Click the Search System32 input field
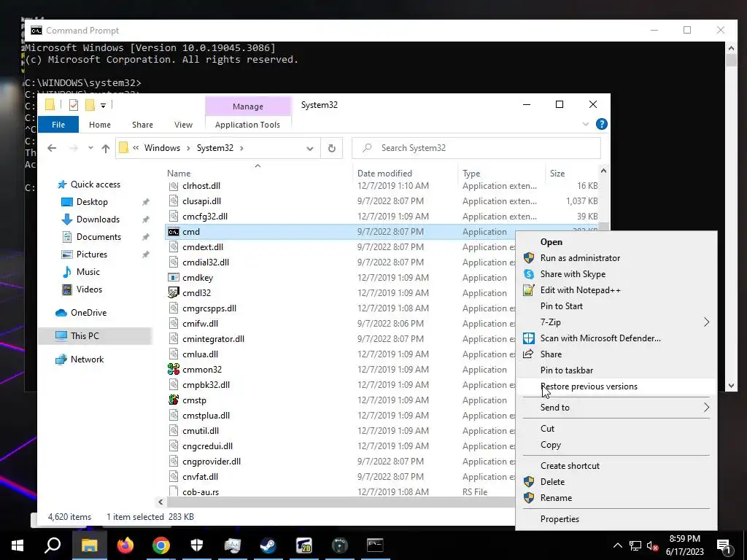This screenshot has height=560, width=747. pyautogui.click(x=476, y=148)
